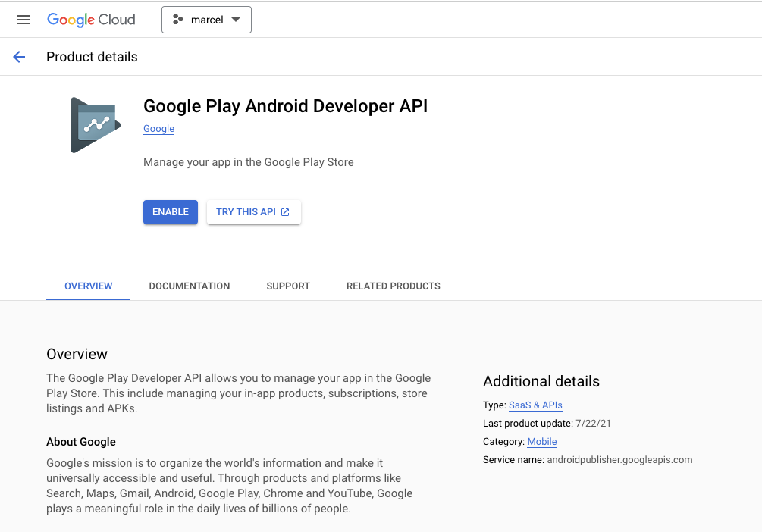Screen dimensions: 762x532
Task: View the Related Products tab
Action: point(394,286)
